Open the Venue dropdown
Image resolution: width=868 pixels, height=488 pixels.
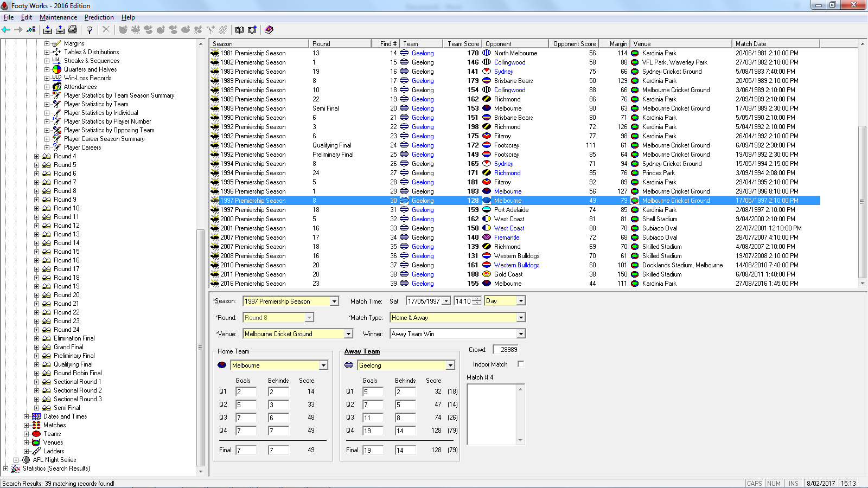coord(348,334)
